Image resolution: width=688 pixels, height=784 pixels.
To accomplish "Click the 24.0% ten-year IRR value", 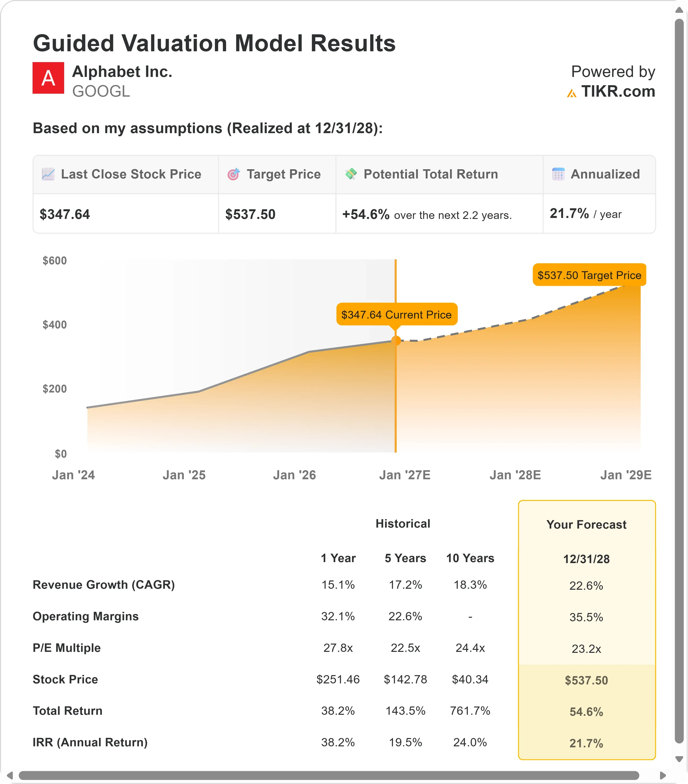I will (470, 742).
